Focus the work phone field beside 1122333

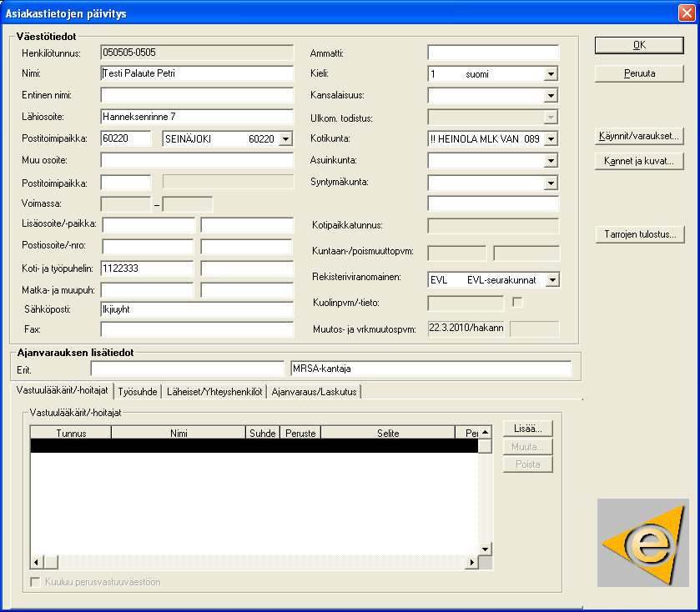247,268
